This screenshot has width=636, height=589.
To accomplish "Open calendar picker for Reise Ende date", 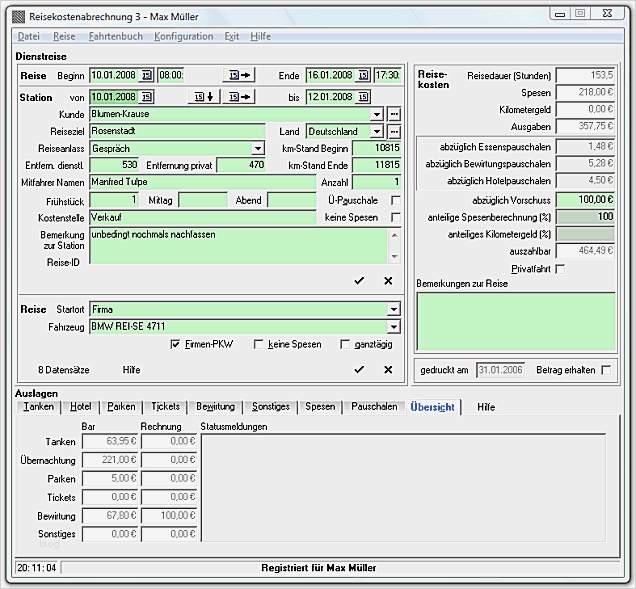I will point(363,75).
